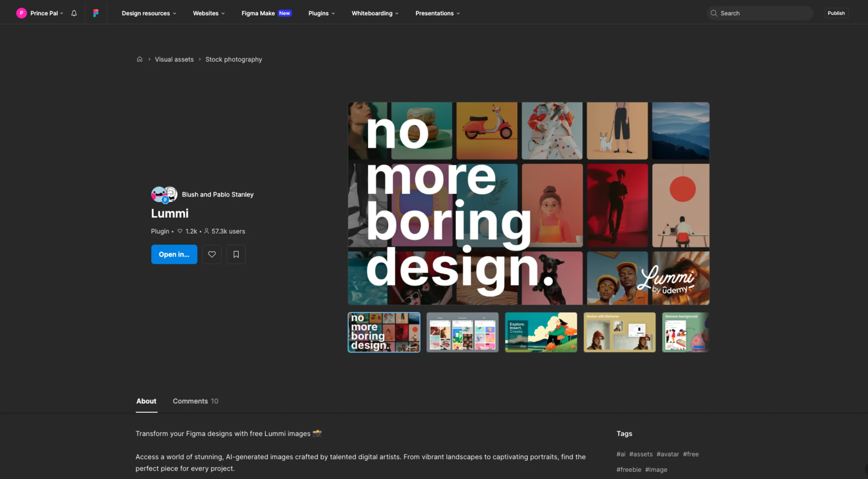The height and width of the screenshot is (479, 868).
Task: Click the home breadcrumb icon
Action: (x=139, y=59)
